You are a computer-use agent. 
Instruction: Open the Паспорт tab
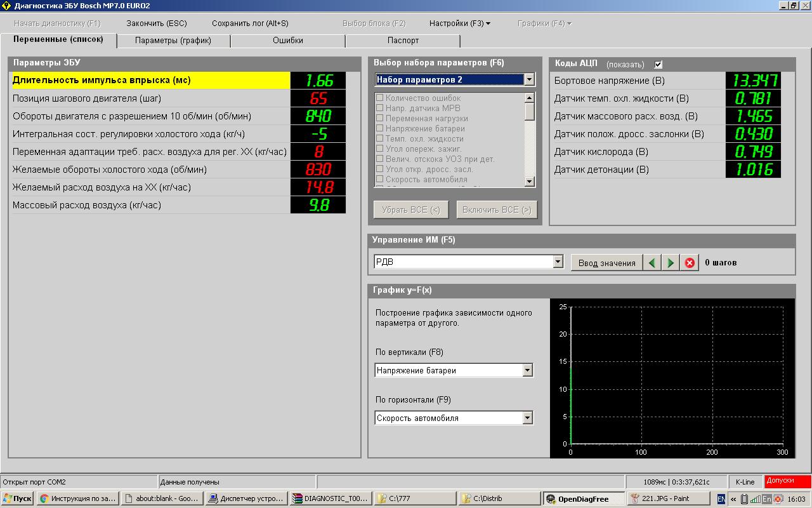(403, 40)
